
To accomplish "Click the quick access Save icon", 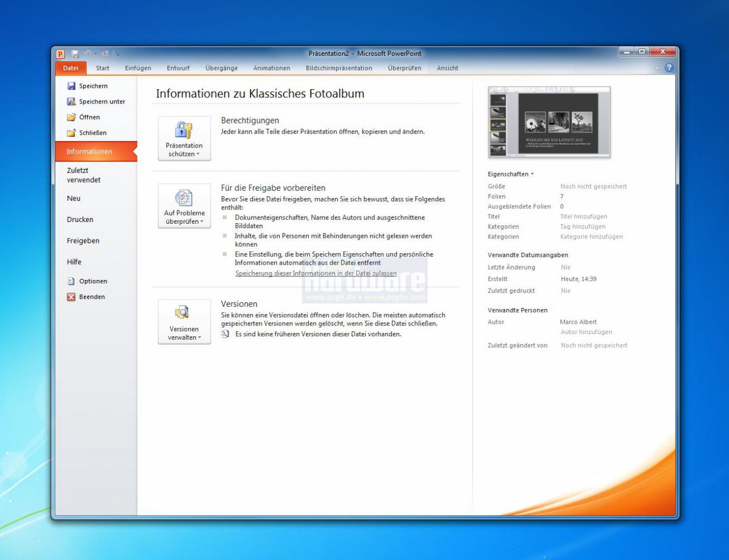I will 75,53.
